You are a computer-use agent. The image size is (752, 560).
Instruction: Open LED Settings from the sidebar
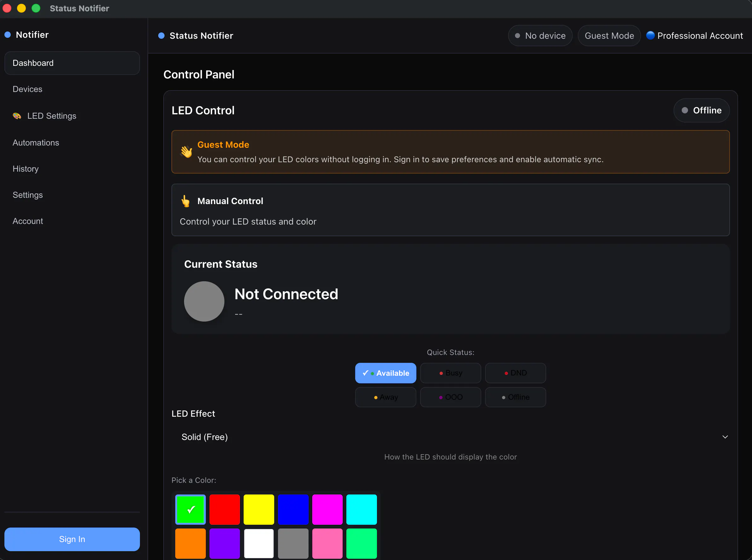coord(72,116)
